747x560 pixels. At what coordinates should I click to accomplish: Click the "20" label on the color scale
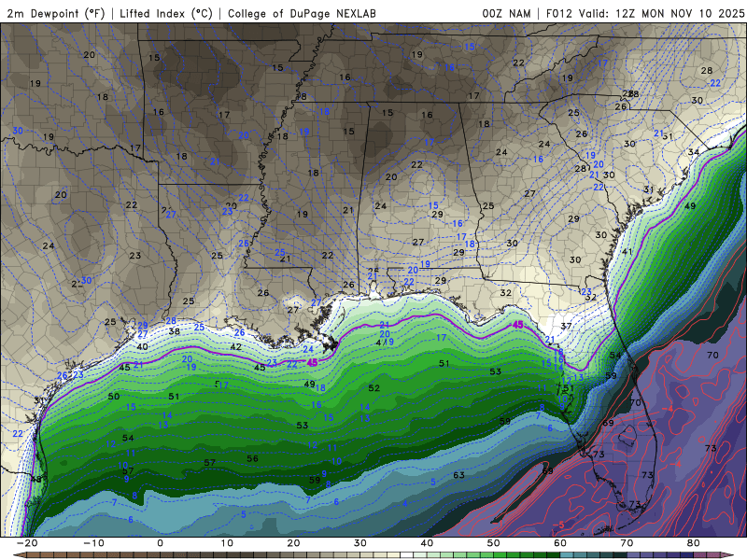[x=293, y=543]
